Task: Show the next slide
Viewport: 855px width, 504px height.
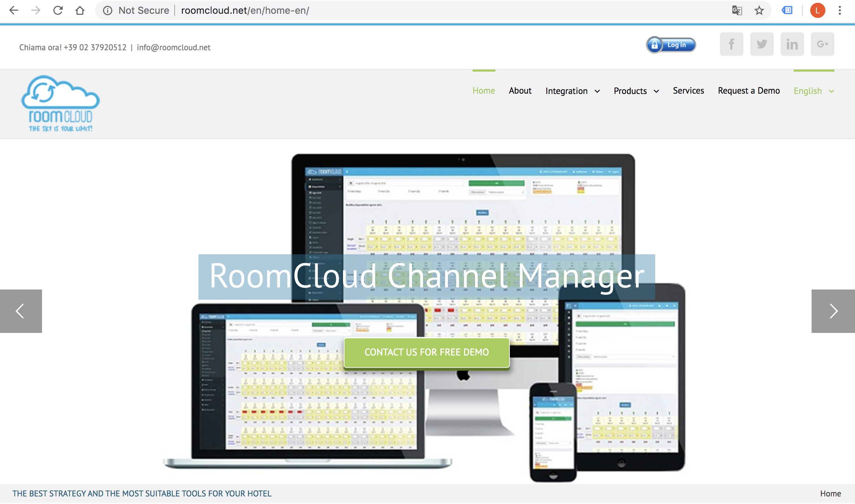Action: coord(833,311)
